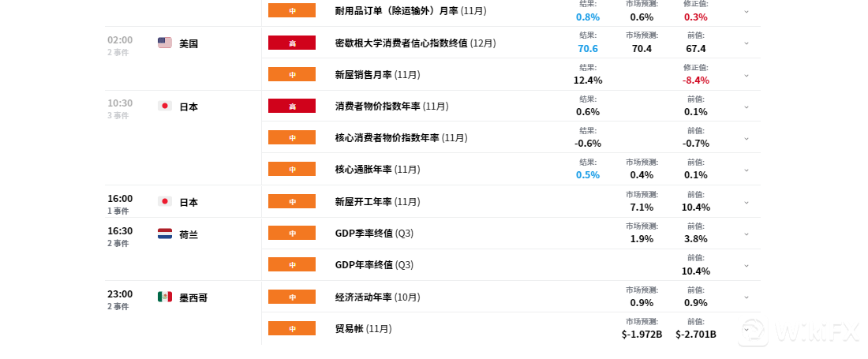Click the Mexico flag icon

pos(164,297)
